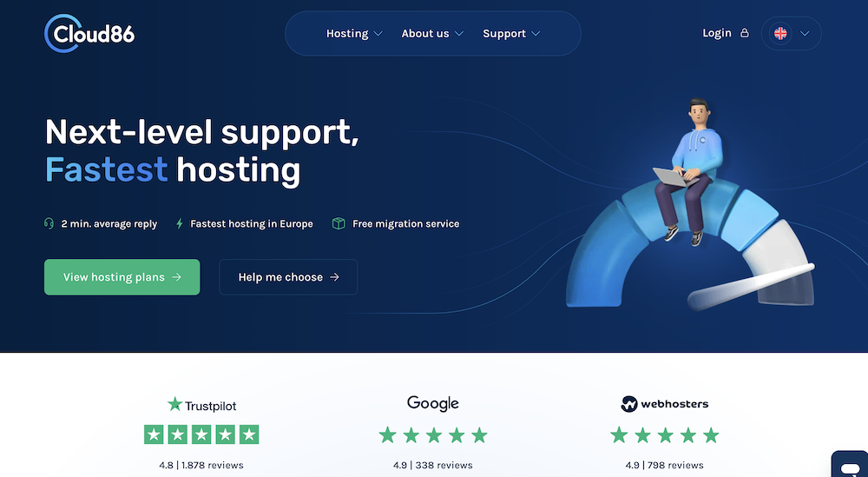Open the chat widget icon
Screen dimensions: 868x477
point(850,464)
